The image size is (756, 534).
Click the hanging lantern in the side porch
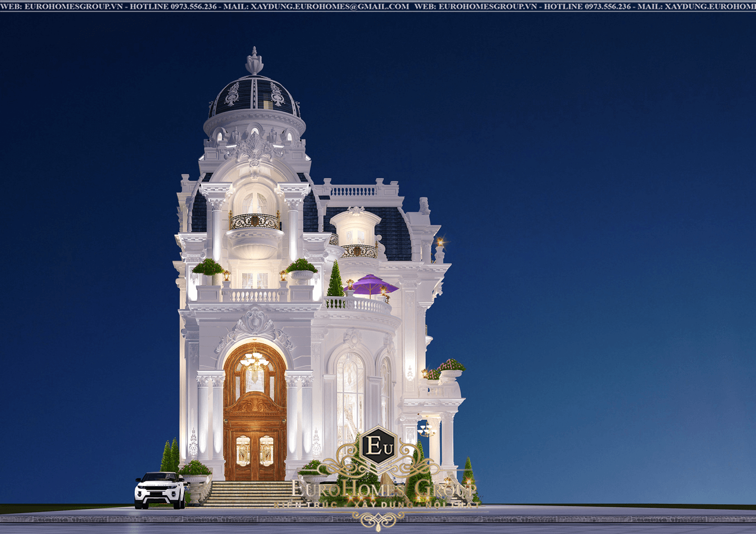(425, 428)
